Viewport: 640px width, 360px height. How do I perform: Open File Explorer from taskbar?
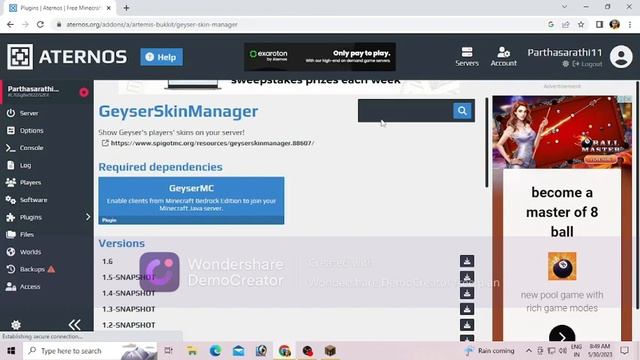pos(192,351)
